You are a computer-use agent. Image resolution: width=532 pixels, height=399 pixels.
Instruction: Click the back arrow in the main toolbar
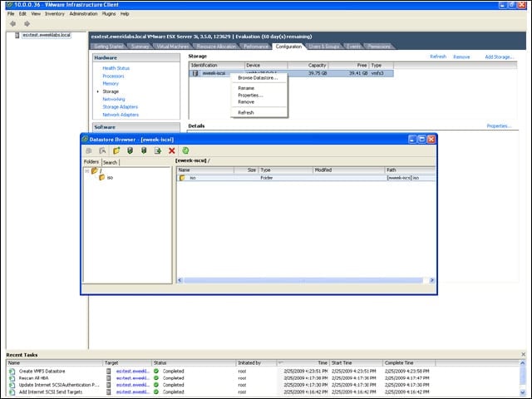(13, 24)
